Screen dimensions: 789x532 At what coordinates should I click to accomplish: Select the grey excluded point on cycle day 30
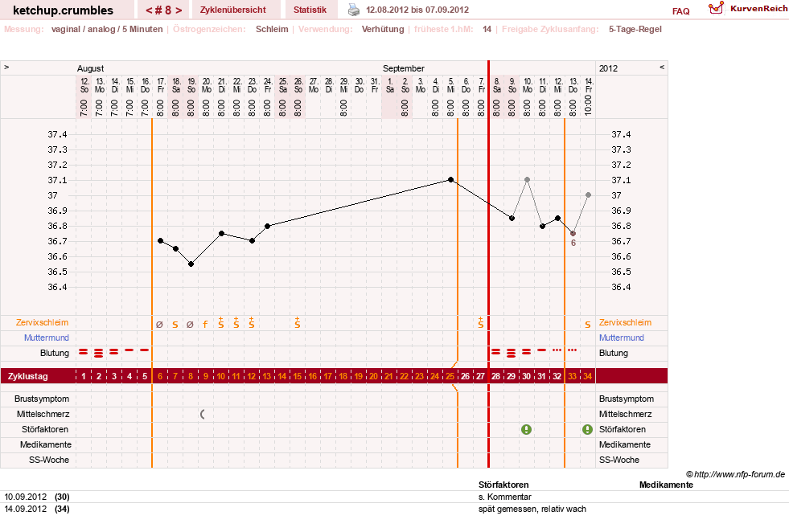point(527,179)
